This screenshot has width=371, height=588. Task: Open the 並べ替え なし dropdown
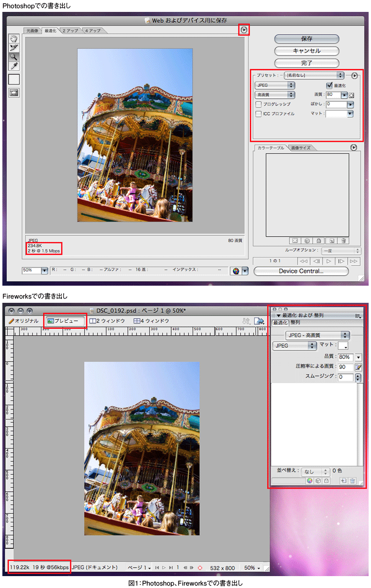(316, 471)
